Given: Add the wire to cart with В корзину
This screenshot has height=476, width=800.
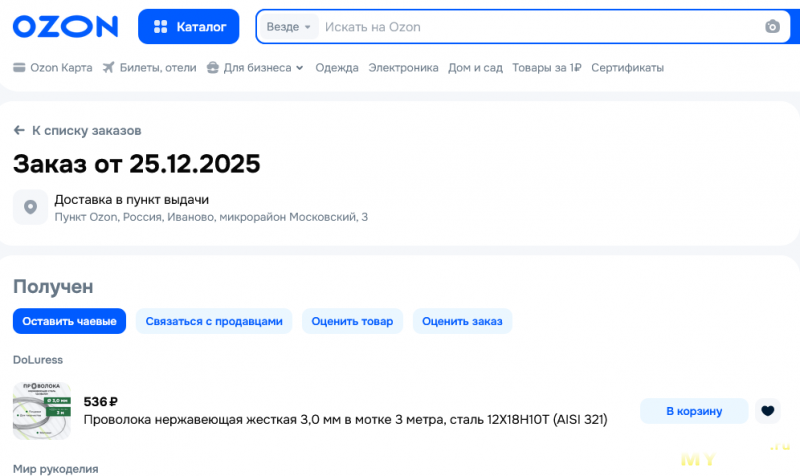Looking at the screenshot, I should [694, 410].
